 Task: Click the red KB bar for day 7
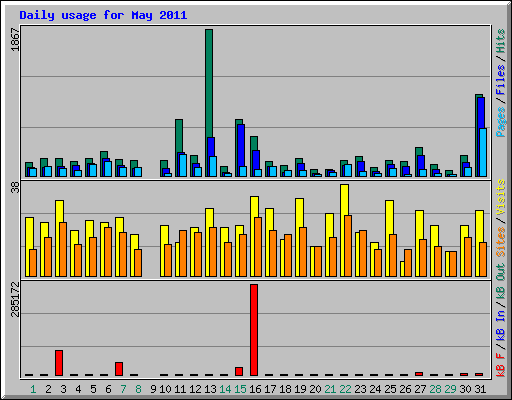pyautogui.click(x=119, y=369)
